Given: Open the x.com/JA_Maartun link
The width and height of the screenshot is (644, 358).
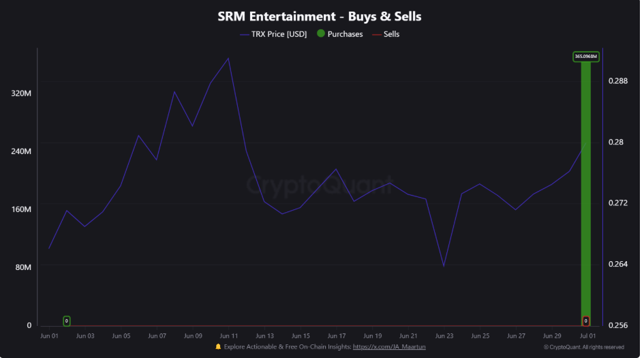Looking at the screenshot, I should 389,347.
